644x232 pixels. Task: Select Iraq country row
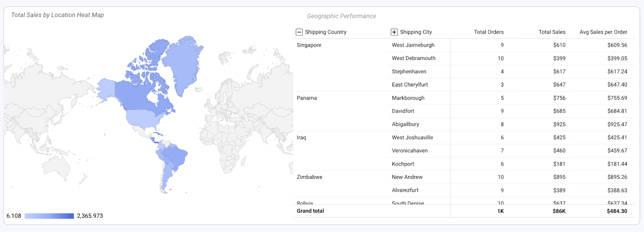coord(301,138)
